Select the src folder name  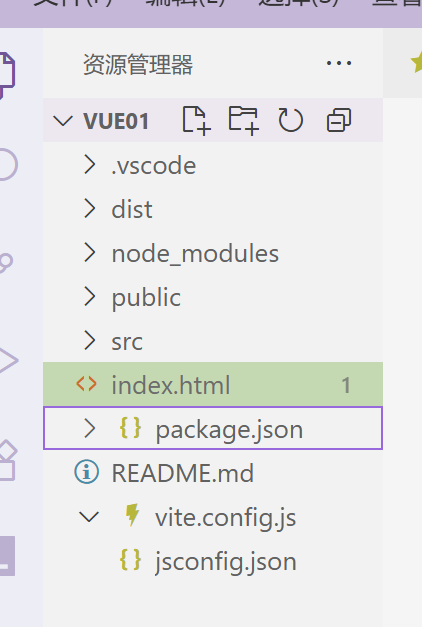[127, 342]
